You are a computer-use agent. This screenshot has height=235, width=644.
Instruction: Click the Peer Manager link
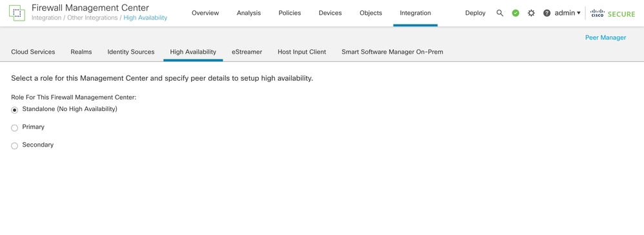click(x=605, y=38)
